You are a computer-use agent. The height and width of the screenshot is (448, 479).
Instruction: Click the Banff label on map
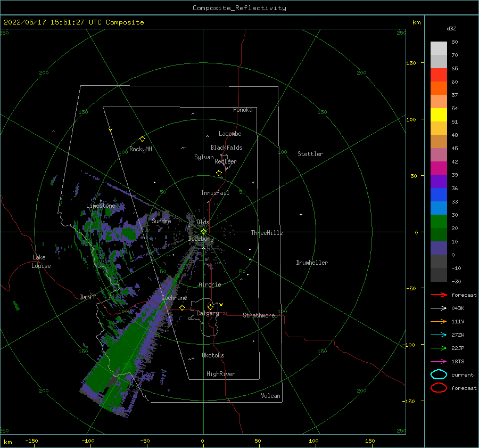[88, 297]
